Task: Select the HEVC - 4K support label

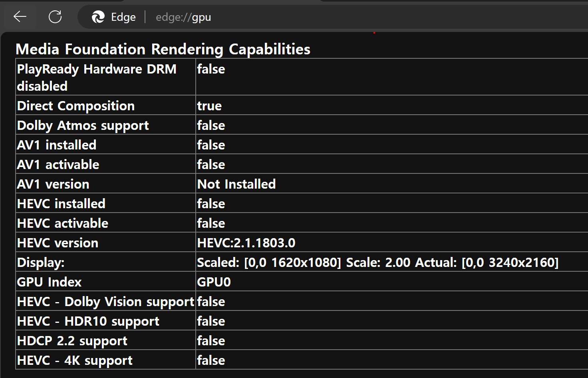Action: (75, 360)
